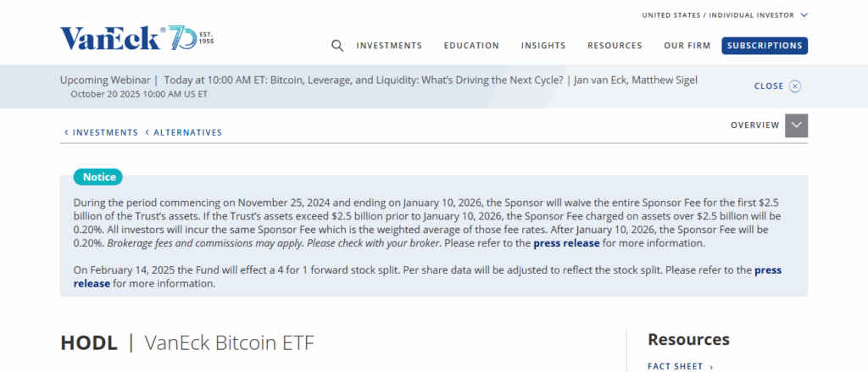Expand the Overview section dropdown arrow

coord(796,125)
